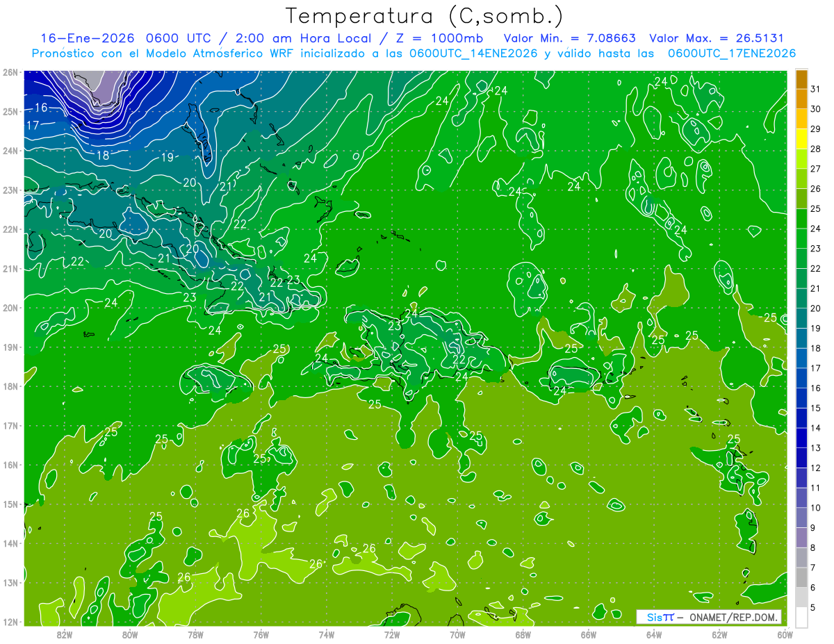Click the 'Valor Max. = 26.5131' text
This screenshot has width=834, height=644.
pyautogui.click(x=716, y=38)
